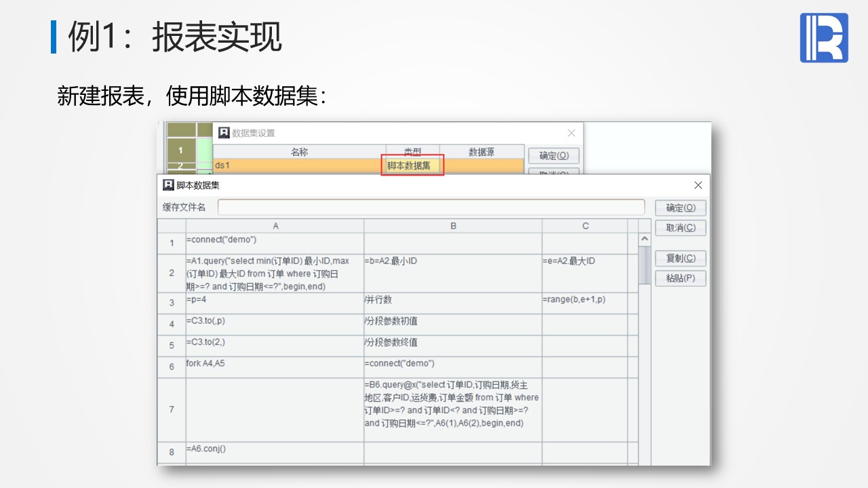This screenshot has height=488, width=868.
Task: Click 确定(O) in the 数据集设置 dialog
Action: click(554, 155)
